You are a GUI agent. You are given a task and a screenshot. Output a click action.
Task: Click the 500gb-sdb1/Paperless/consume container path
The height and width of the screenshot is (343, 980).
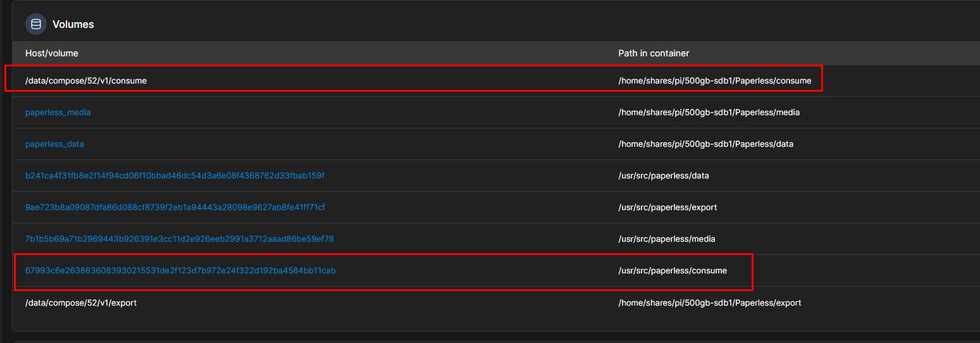pos(714,80)
